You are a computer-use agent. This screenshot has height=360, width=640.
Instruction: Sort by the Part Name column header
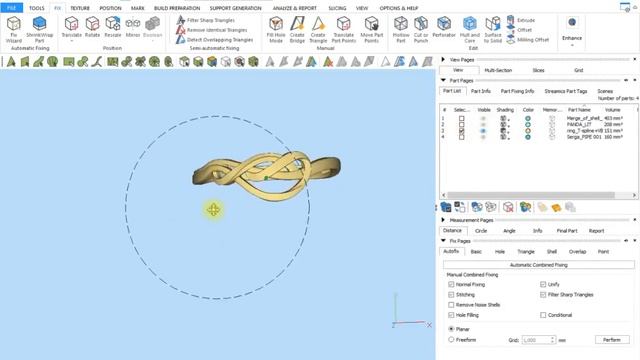pyautogui.click(x=579, y=110)
